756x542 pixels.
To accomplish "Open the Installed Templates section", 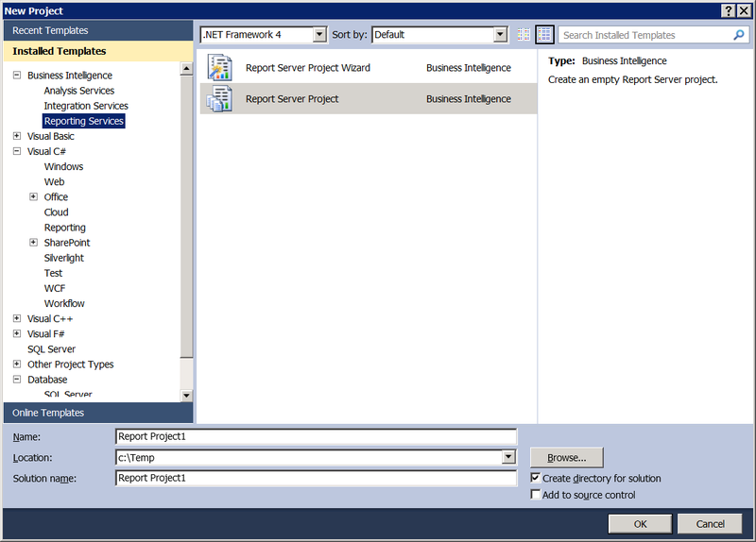I will point(98,51).
